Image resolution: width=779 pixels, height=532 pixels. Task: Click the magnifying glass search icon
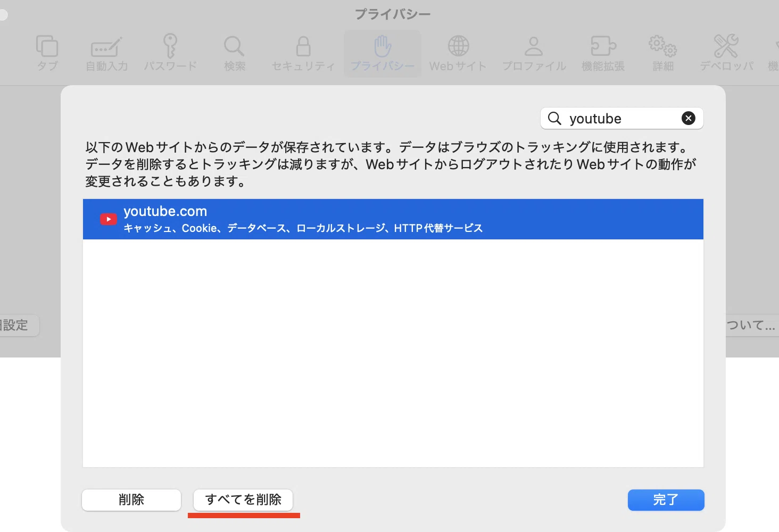554,118
